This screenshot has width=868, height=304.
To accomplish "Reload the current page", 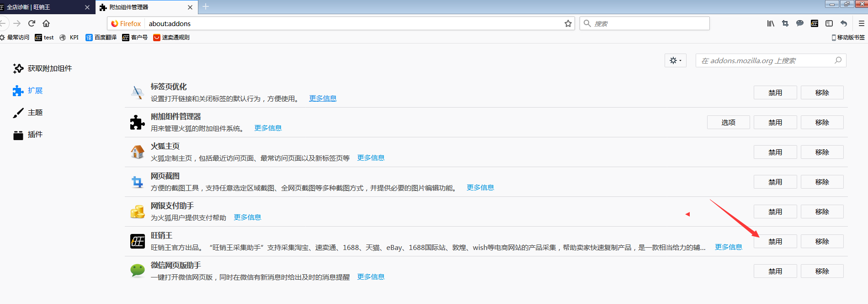I will [x=32, y=23].
